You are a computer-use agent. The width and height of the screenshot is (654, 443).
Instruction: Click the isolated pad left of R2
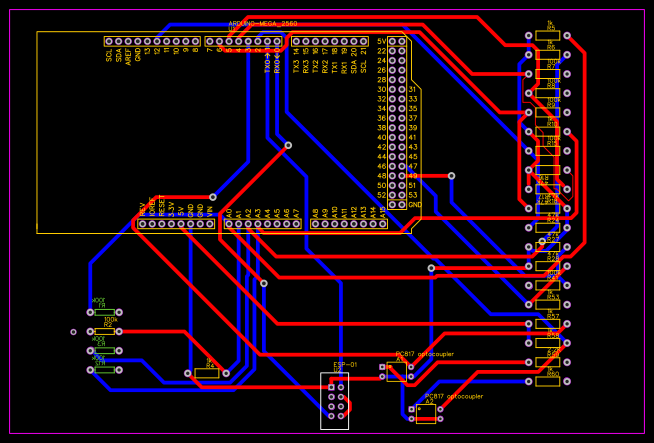pos(73,332)
